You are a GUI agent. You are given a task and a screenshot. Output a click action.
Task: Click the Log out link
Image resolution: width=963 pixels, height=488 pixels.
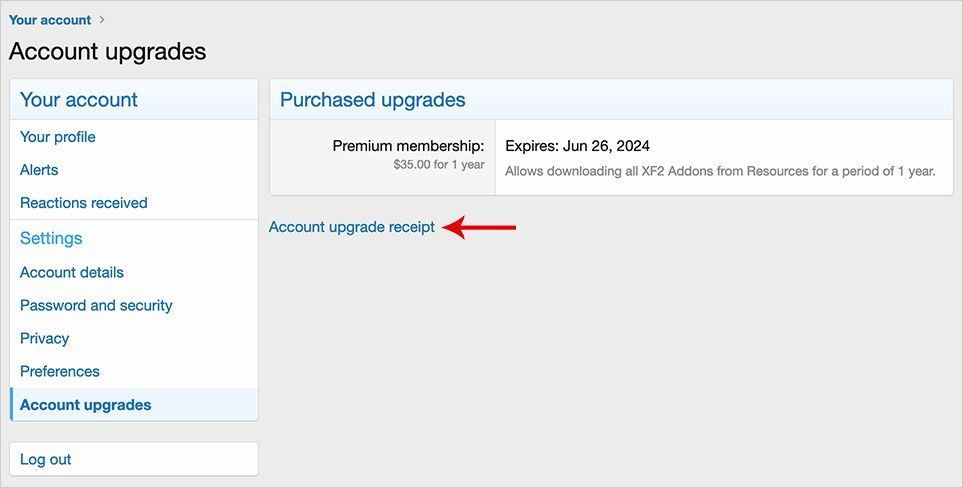coord(46,459)
